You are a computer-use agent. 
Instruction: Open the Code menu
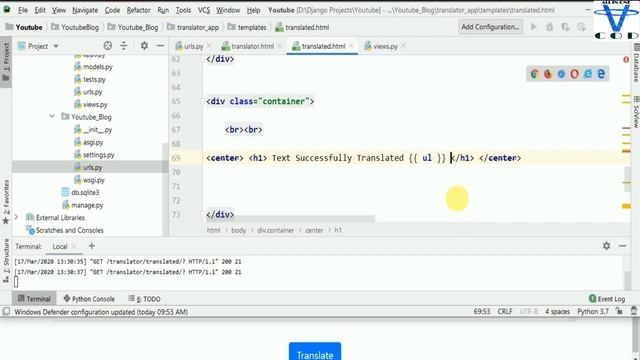[x=112, y=10]
